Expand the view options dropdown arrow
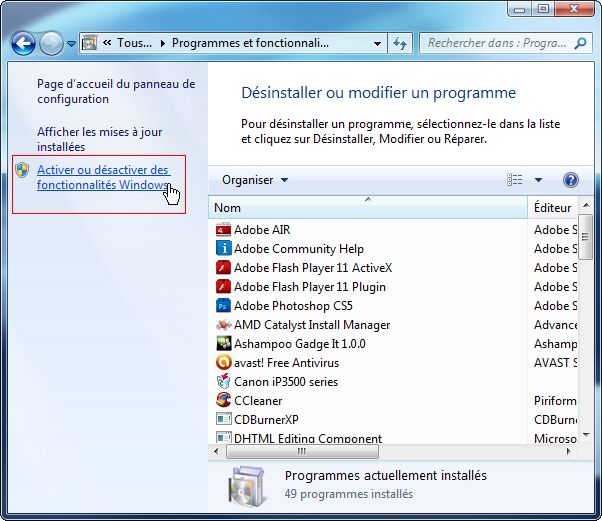The image size is (602, 521). 539,180
